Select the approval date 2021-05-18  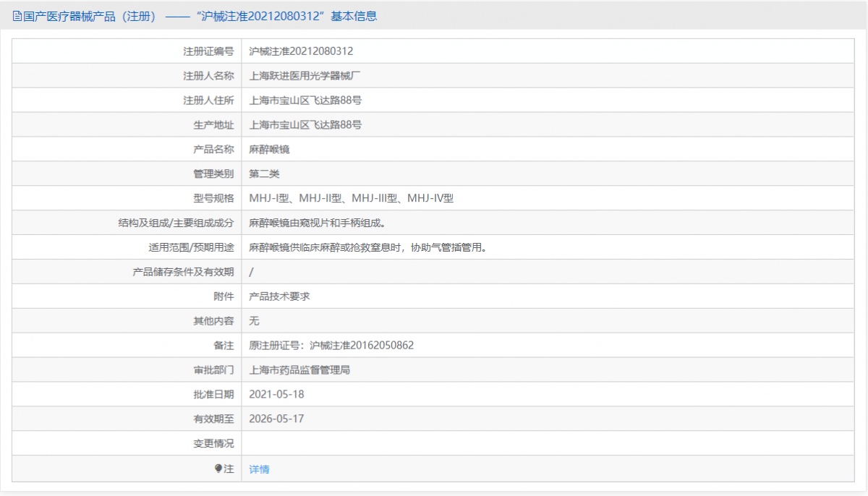[276, 394]
